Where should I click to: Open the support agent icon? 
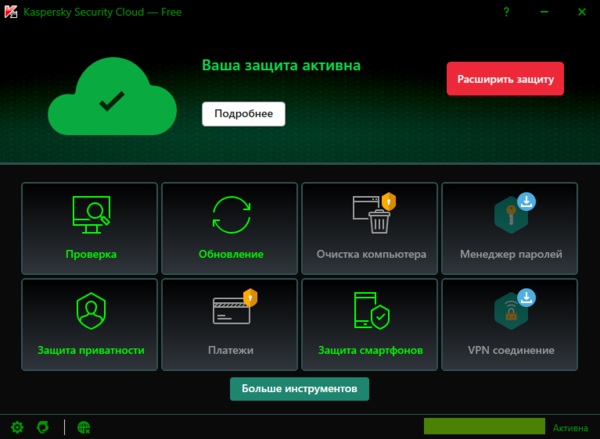[x=43, y=427]
